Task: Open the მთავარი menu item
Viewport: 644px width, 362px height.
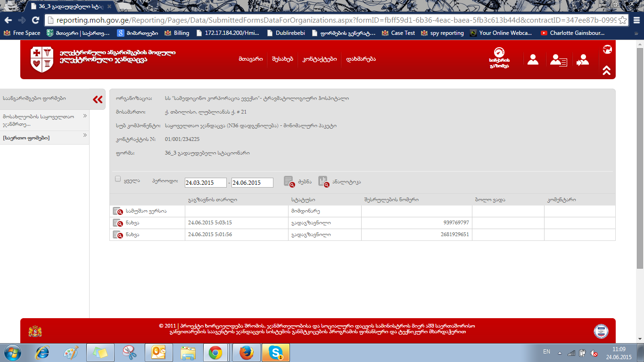Action: click(x=251, y=59)
